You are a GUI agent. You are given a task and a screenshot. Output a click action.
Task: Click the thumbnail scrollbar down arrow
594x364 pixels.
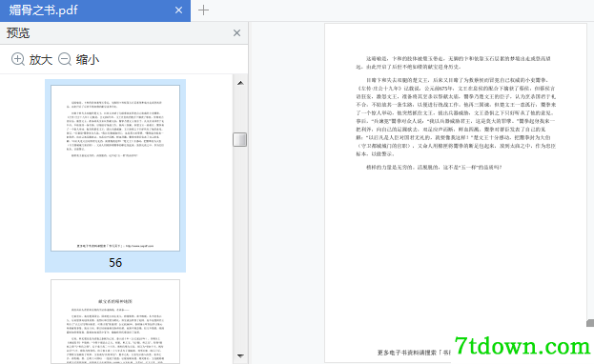[240, 355]
